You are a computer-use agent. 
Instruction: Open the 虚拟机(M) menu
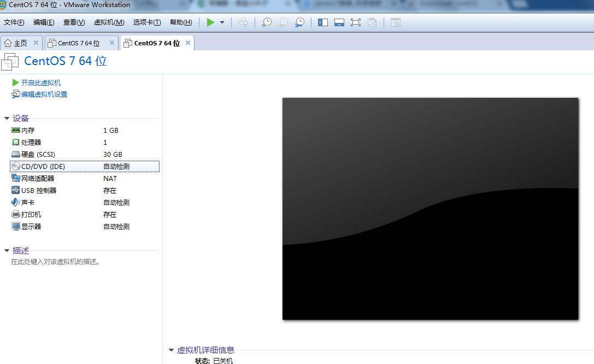coord(109,22)
